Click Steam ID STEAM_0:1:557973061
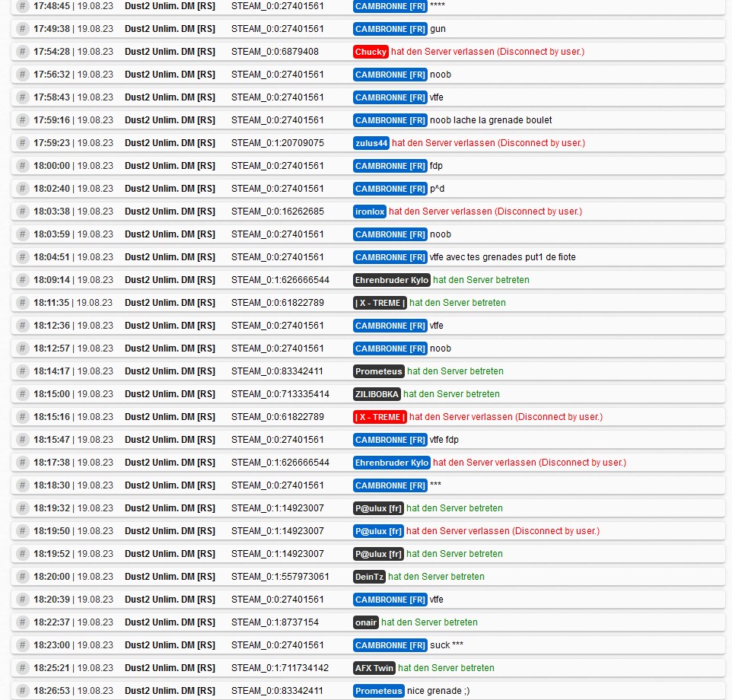This screenshot has height=700, width=732. click(280, 577)
